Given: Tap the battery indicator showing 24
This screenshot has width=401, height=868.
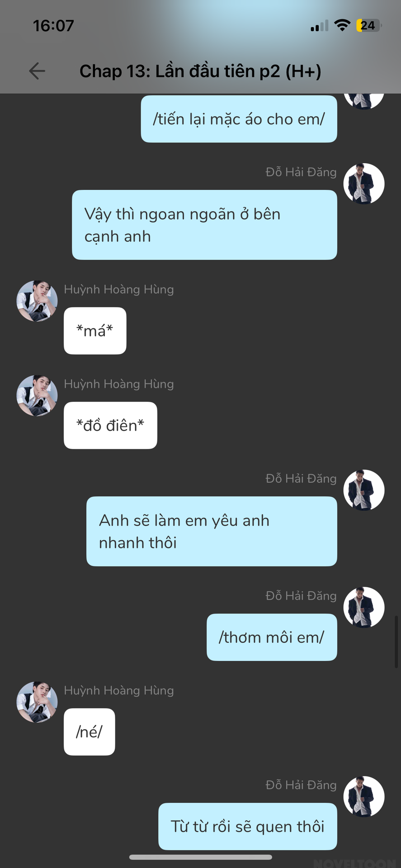Looking at the screenshot, I should point(369,25).
